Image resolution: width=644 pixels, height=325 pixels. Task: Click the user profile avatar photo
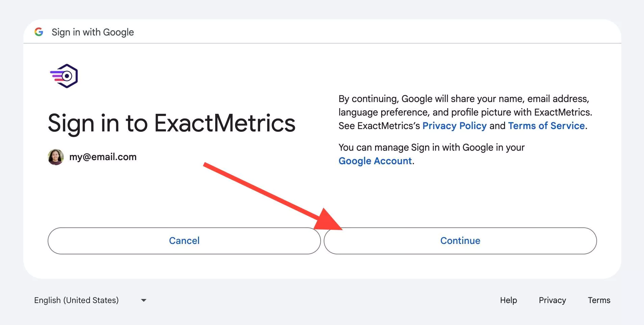click(x=56, y=157)
